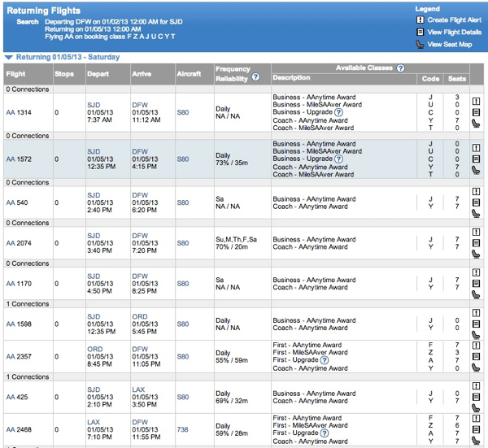Open Upgrade help icon in AA 2357 row
The image size is (488, 448).
click(325, 360)
